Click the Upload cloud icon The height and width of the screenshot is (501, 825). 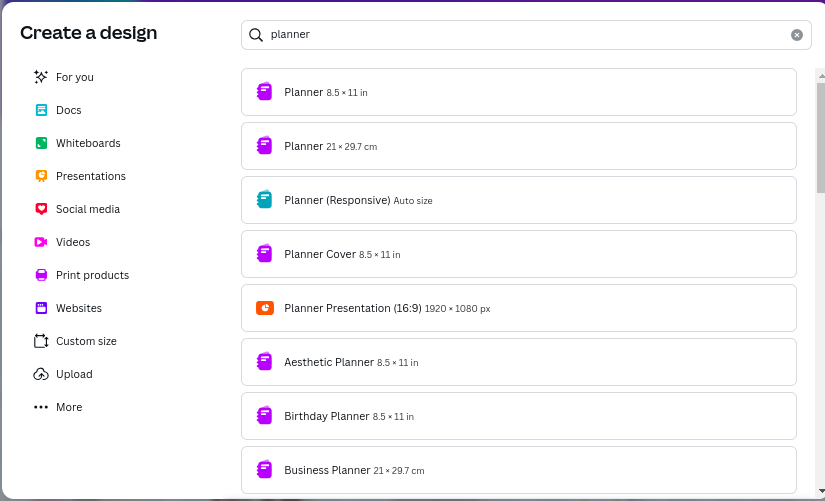(x=41, y=374)
